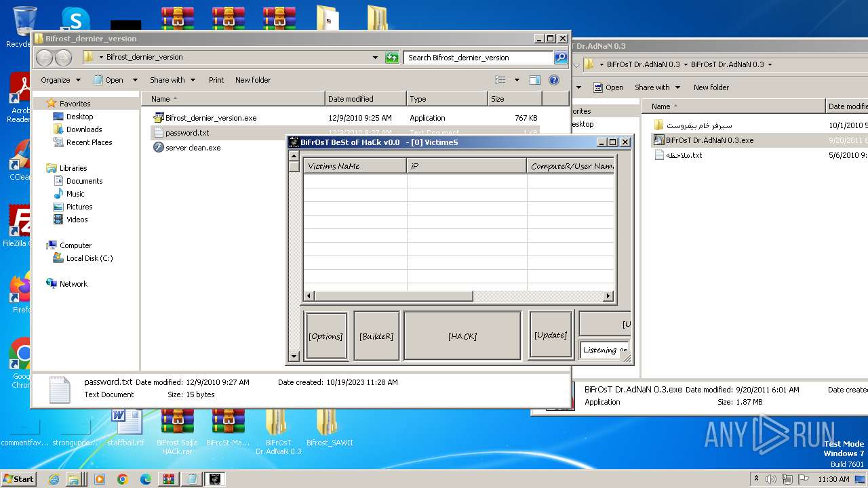
Task: Select BiFrOsT Dr.AdNaN 0.3.exe in right window
Action: coord(709,140)
